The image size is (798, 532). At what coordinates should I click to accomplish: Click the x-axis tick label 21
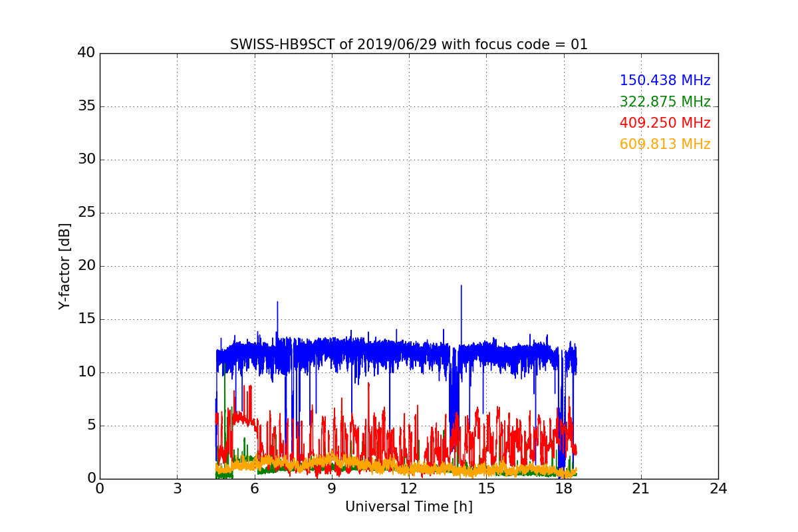641,489
